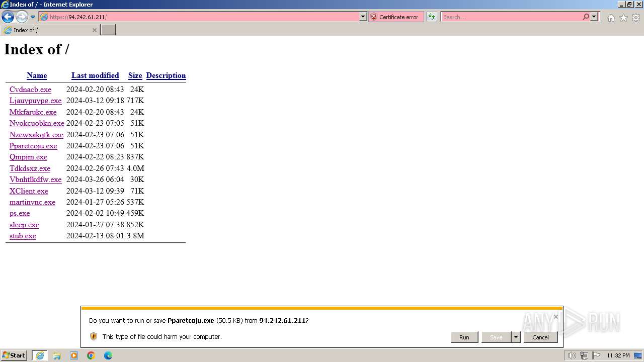Viewport: 644px width, 362px height.
Task: Open a new blank tab
Action: (x=108, y=30)
